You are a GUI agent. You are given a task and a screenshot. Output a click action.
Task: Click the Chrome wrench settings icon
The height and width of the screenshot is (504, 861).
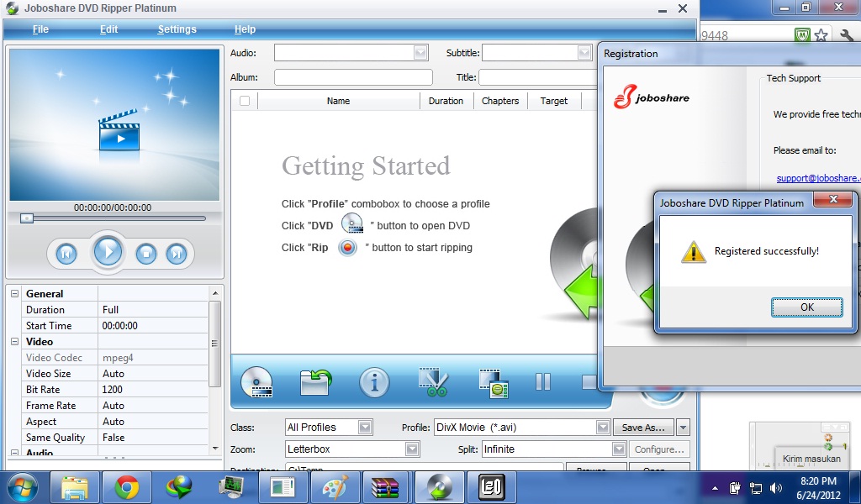click(846, 35)
